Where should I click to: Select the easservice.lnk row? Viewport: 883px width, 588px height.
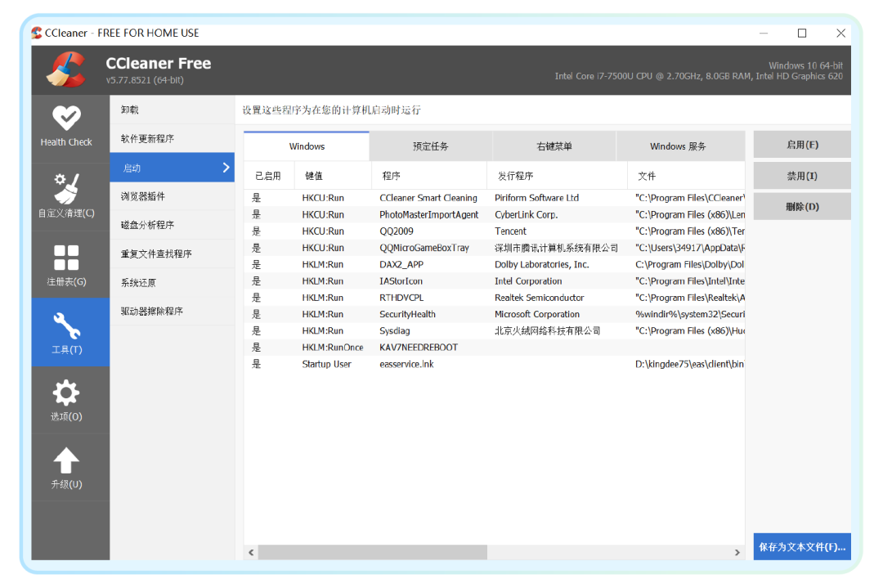[x=495, y=364]
